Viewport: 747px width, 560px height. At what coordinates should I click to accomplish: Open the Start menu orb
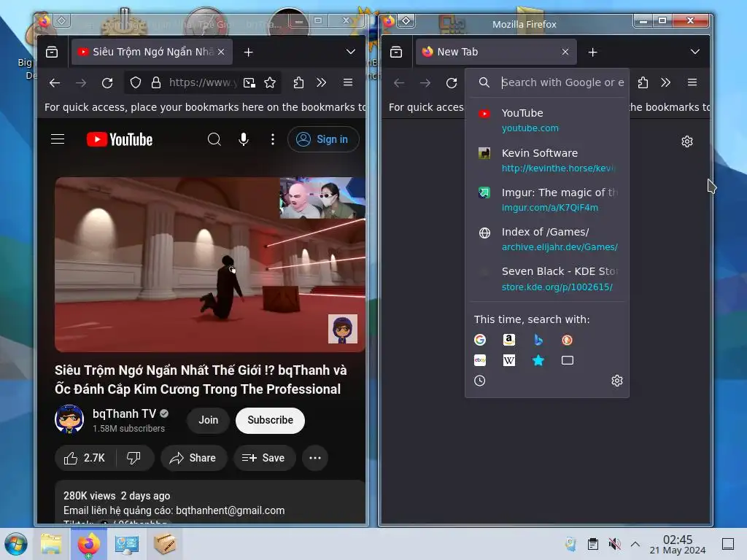16,544
